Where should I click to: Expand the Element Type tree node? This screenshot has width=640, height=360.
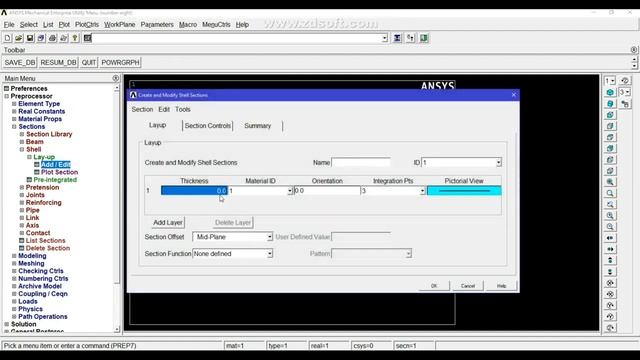[x=14, y=104]
